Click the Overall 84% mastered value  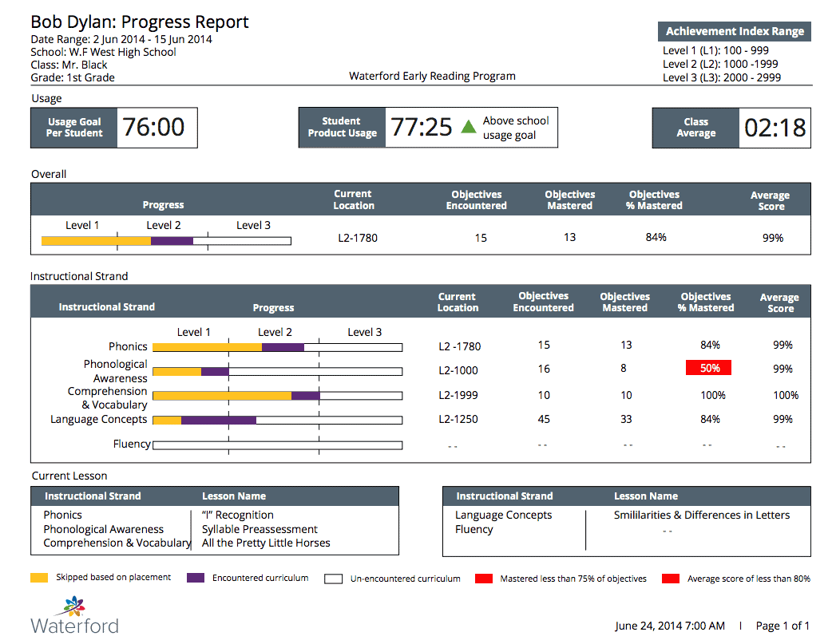pos(656,237)
